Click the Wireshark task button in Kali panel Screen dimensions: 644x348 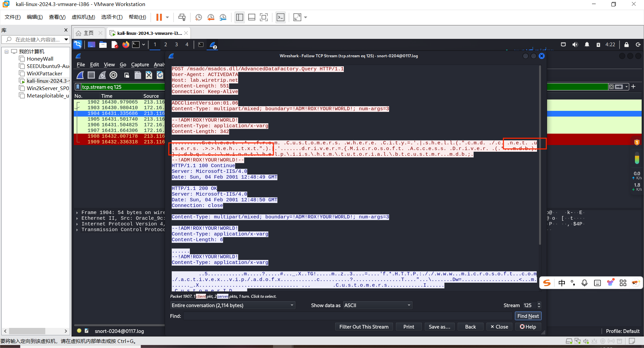[213, 45]
